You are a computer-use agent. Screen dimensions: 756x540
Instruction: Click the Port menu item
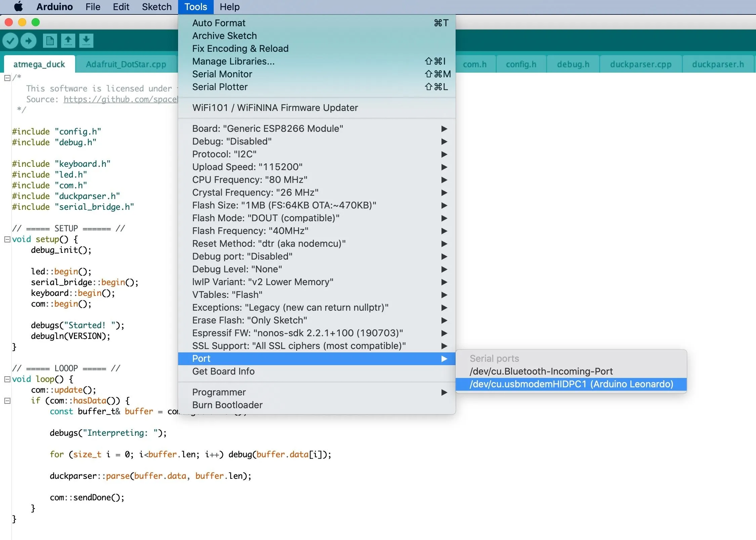(317, 359)
